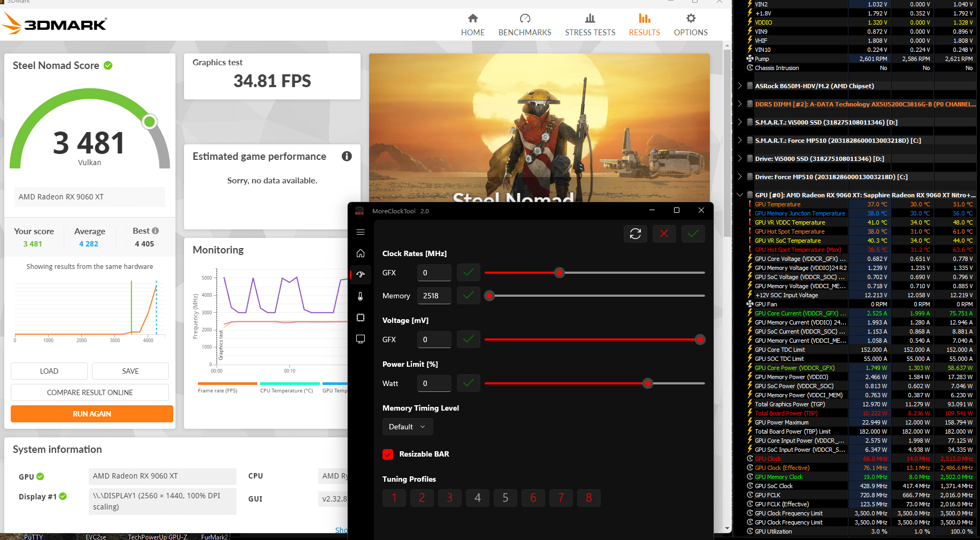Viewport: 980px width, 540px height.
Task: Select the GPU Fan sensor row
Action: tap(861, 304)
